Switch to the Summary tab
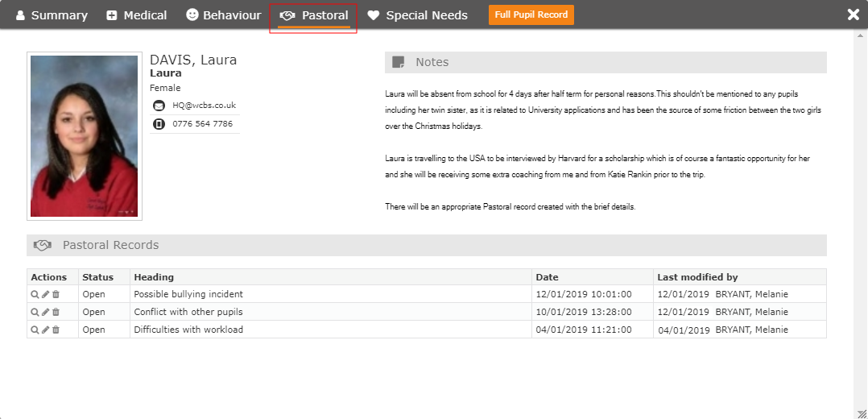This screenshot has height=419, width=868. click(x=52, y=15)
